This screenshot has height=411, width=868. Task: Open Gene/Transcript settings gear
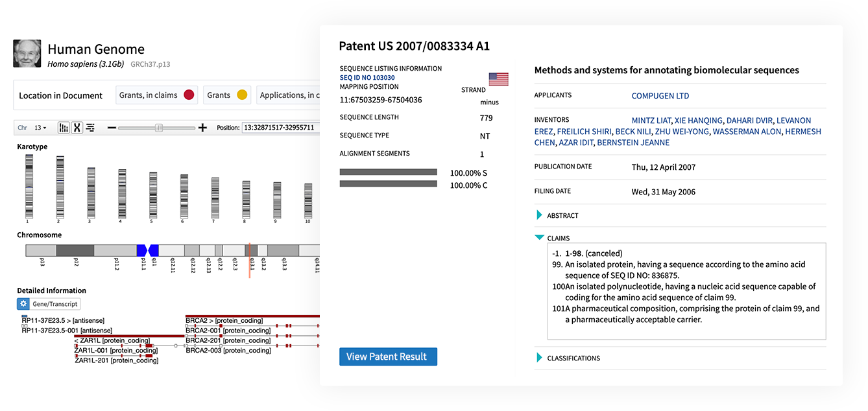coord(23,304)
